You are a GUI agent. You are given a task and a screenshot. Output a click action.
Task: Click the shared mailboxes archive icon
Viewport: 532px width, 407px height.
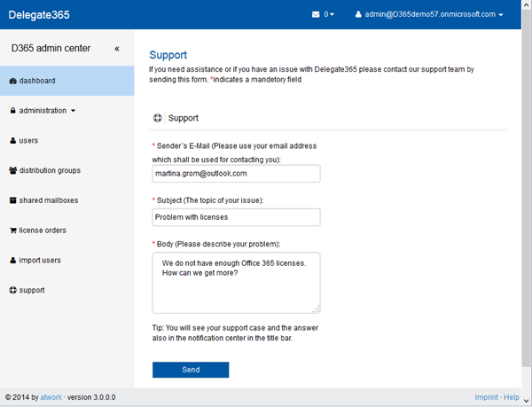point(12,200)
